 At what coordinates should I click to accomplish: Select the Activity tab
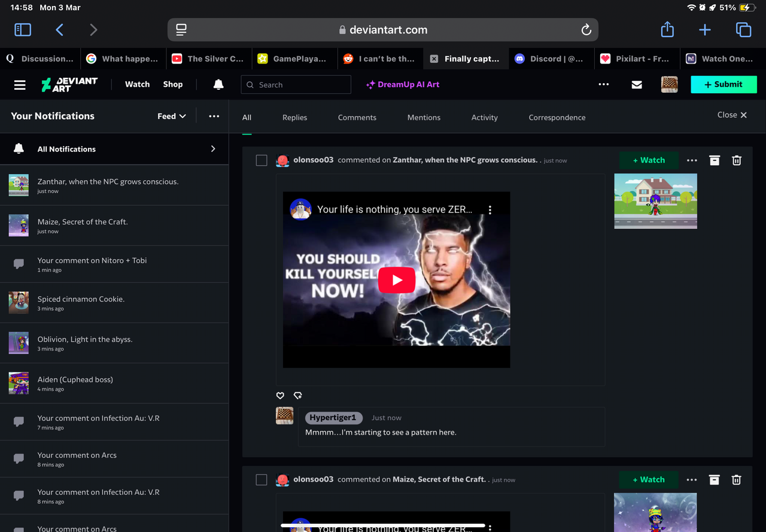tap(484, 117)
